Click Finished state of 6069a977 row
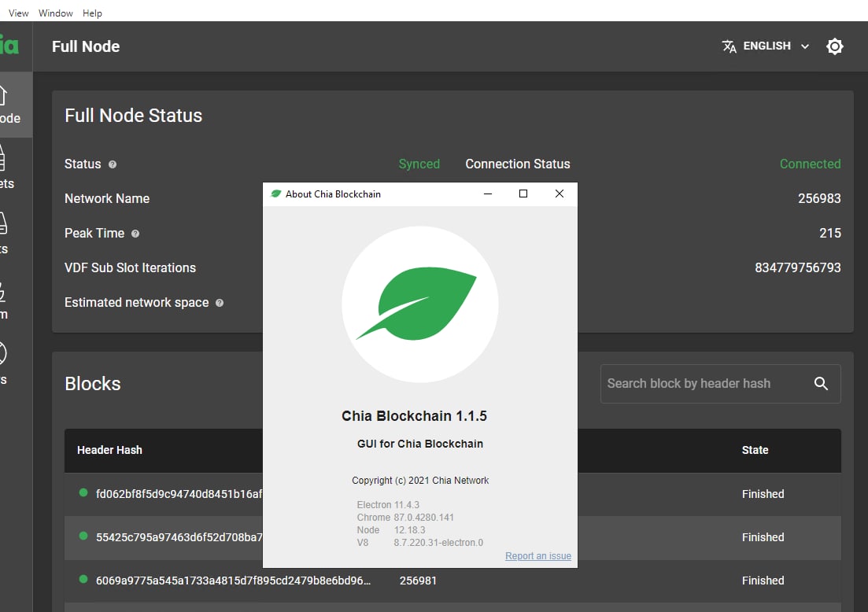 tap(763, 581)
